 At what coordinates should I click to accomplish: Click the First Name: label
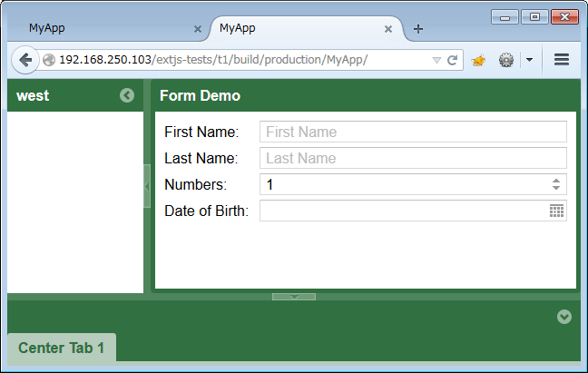[x=201, y=132]
